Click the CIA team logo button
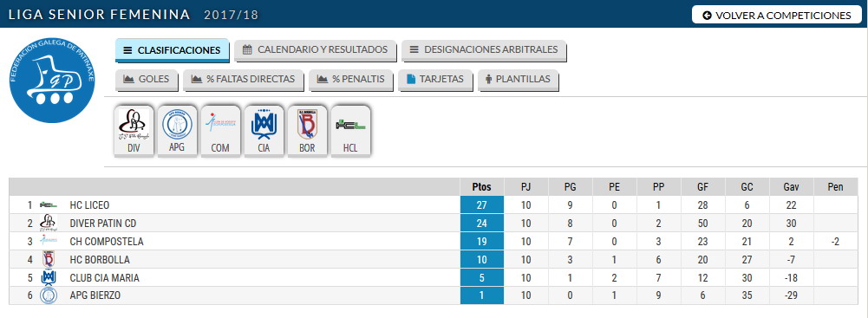 coord(264,131)
